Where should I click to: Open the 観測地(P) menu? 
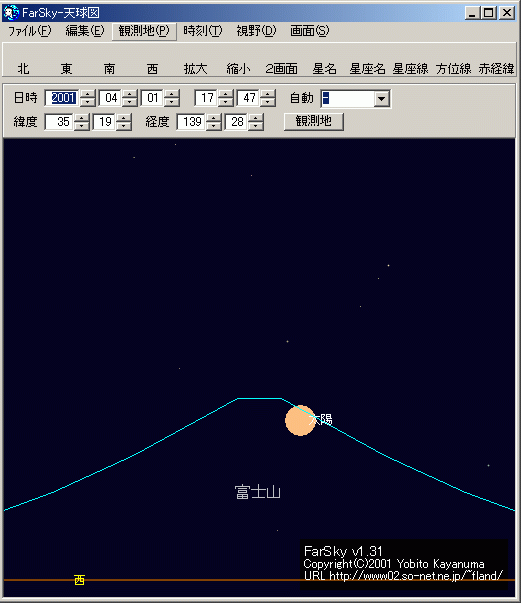tap(144, 31)
